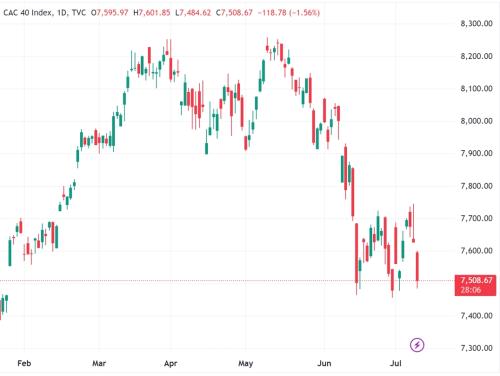Click the purple lightning bolt icon

(x=417, y=345)
